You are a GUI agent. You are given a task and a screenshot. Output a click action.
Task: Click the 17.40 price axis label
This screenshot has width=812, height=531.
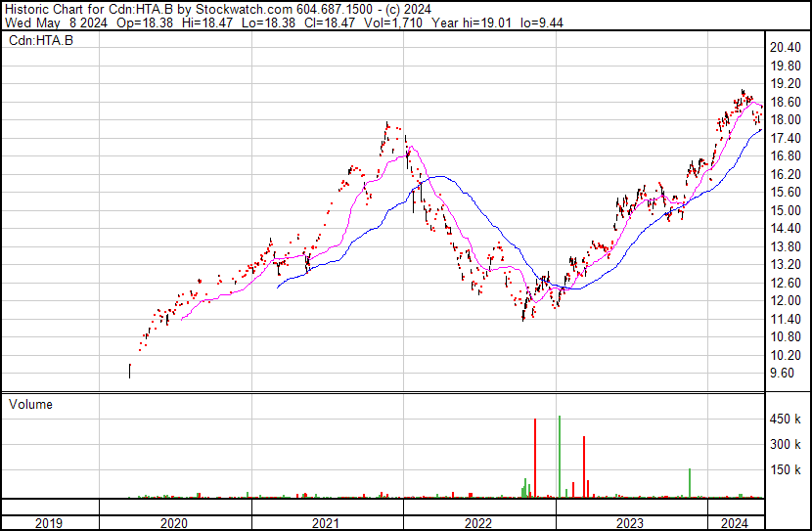click(785, 138)
